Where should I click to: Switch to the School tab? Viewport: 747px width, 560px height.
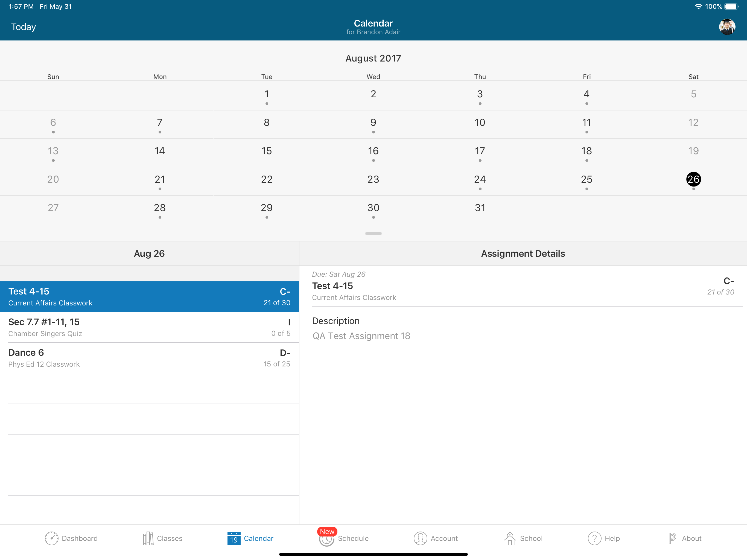(523, 538)
